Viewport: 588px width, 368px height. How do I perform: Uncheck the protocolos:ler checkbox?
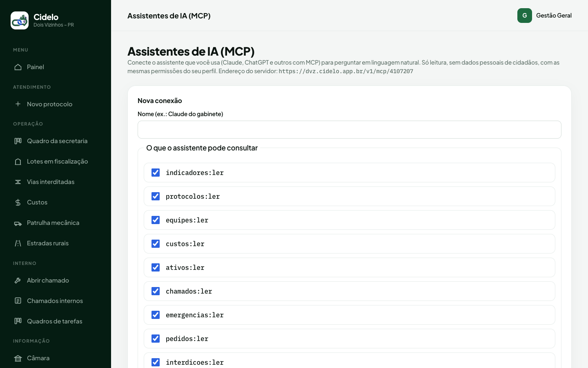156,196
